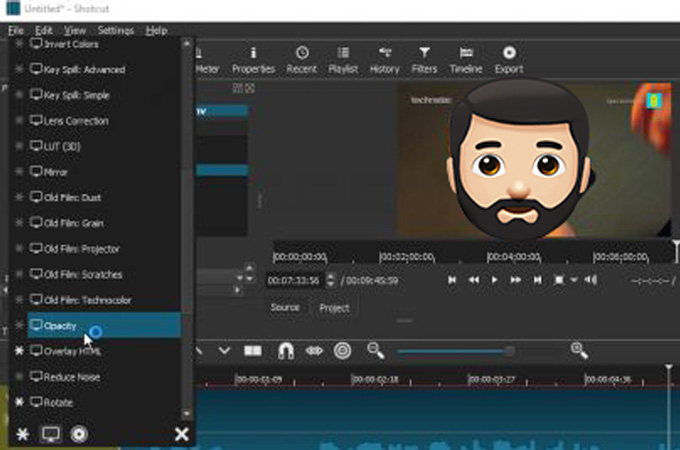The height and width of the screenshot is (450, 680).
Task: Open the Settings menu
Action: (x=116, y=31)
